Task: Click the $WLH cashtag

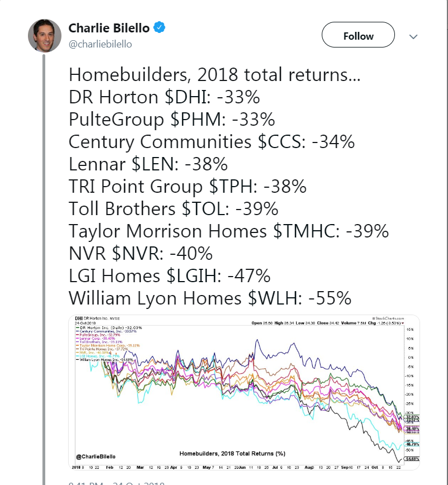Action: click(279, 298)
